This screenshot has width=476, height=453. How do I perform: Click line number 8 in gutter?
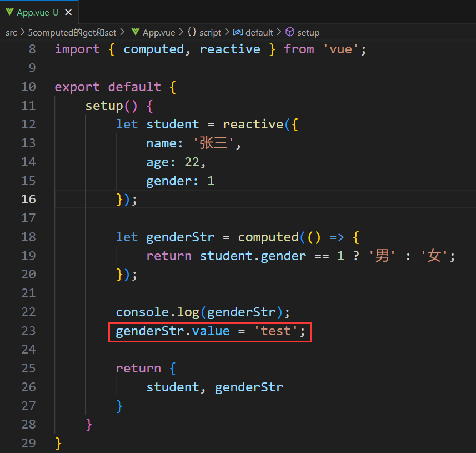click(32, 49)
